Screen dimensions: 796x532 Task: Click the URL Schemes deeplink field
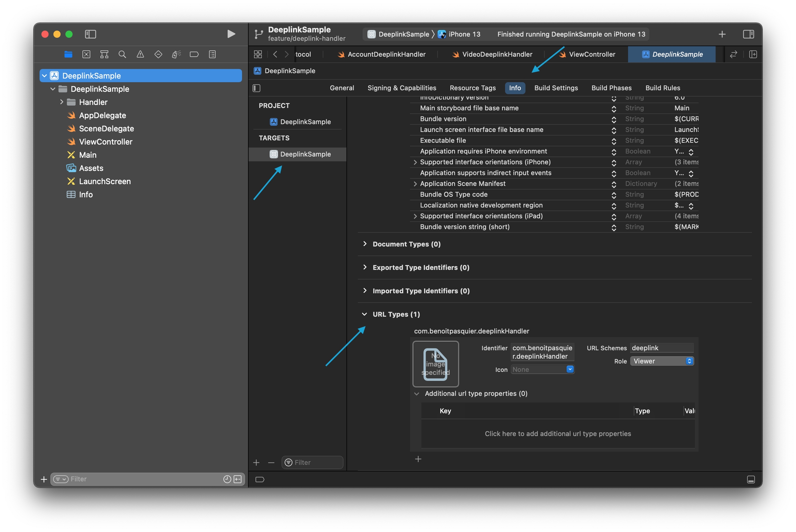click(661, 348)
